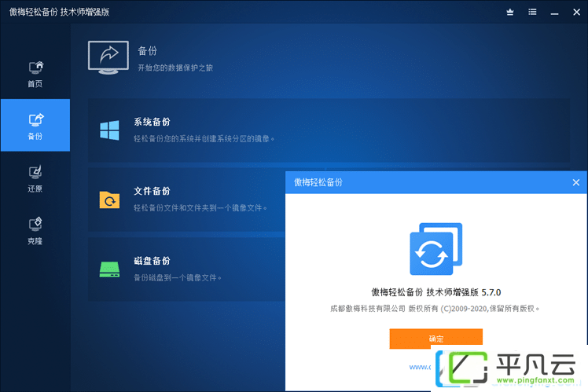This screenshot has width=588, height=392.
Task: Click the crown upgrade icon in title bar
Action: pyautogui.click(x=510, y=12)
